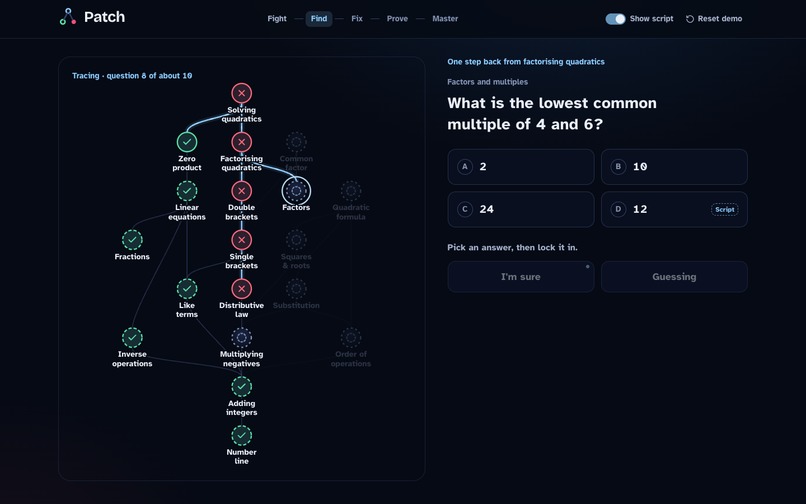Select the Inverse operations node

(132, 337)
